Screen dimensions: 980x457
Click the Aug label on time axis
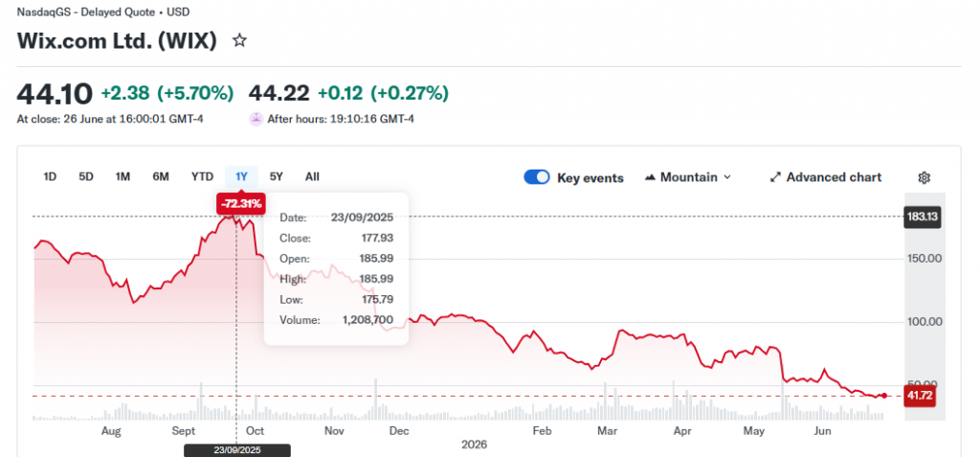click(111, 431)
